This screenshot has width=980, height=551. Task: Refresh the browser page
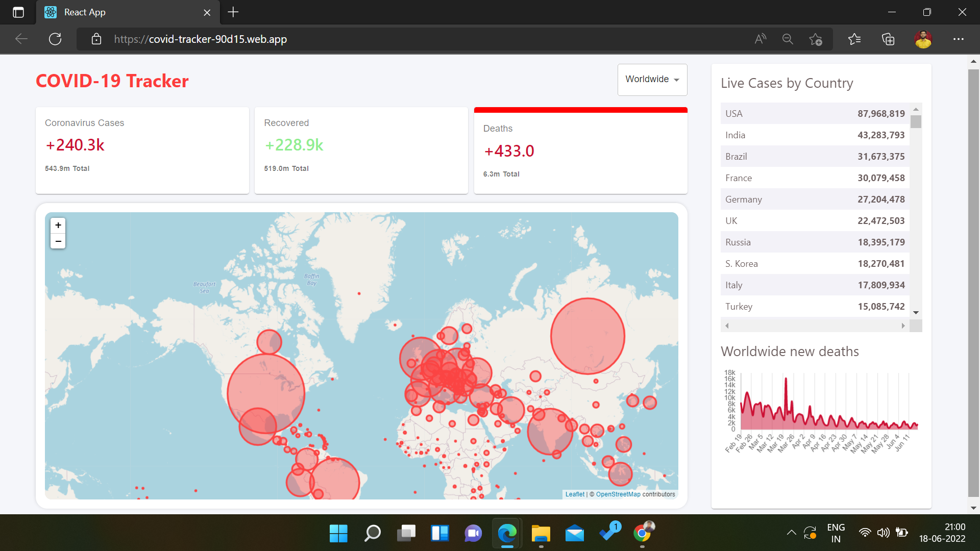click(55, 39)
